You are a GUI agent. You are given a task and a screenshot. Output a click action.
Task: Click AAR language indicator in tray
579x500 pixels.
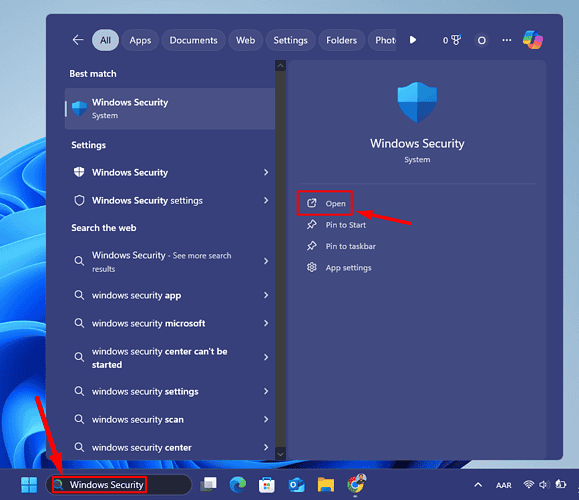[x=504, y=485]
